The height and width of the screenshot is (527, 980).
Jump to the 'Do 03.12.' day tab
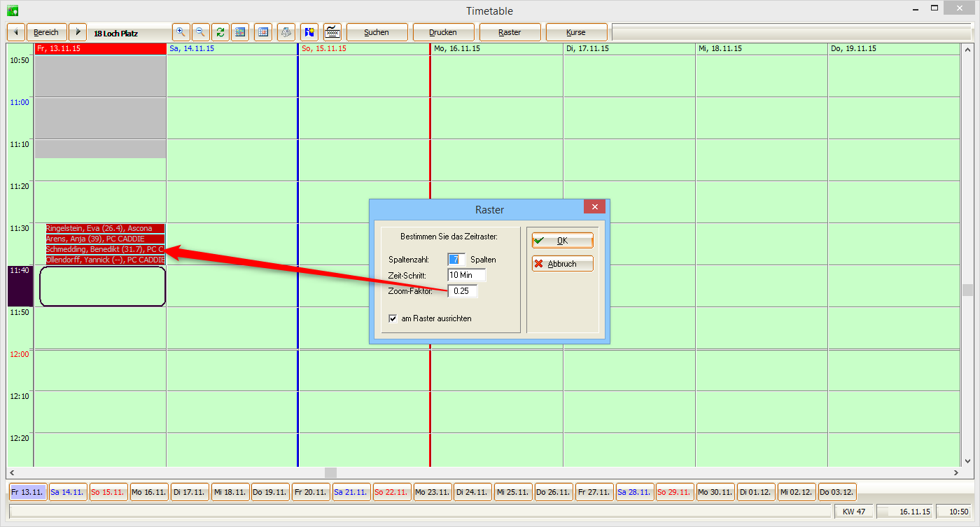pyautogui.click(x=836, y=492)
